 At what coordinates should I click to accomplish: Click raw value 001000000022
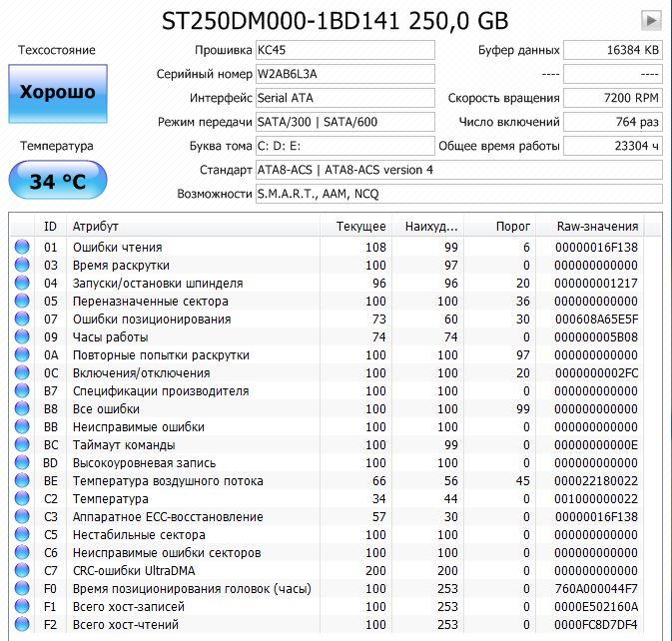pos(596,499)
